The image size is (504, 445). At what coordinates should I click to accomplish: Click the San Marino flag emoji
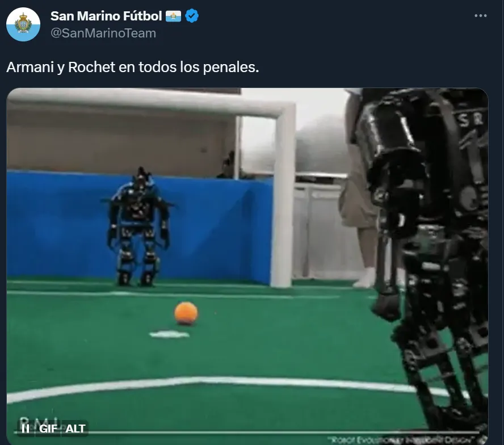[x=173, y=16]
